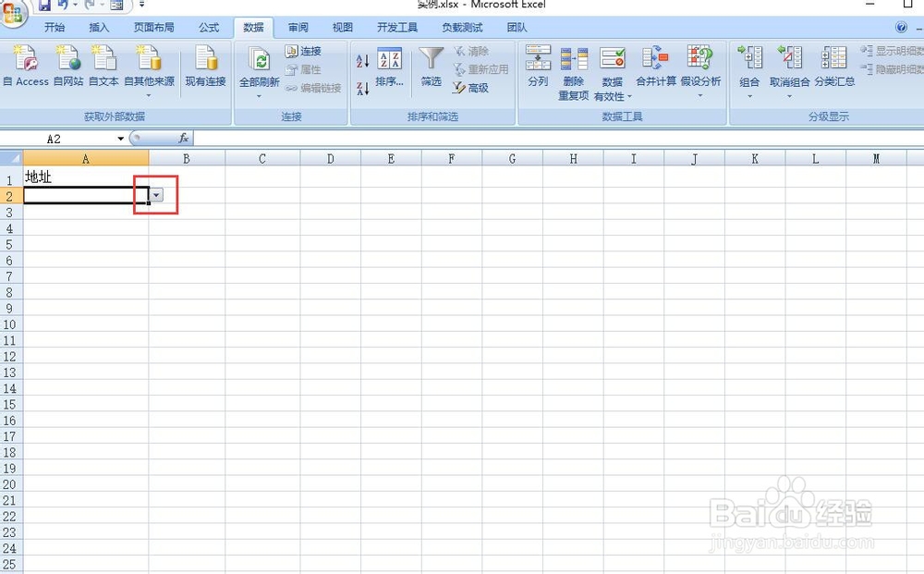Open Data Validation (数据有效性)
Screen dimensions: 924x574
tap(613, 73)
